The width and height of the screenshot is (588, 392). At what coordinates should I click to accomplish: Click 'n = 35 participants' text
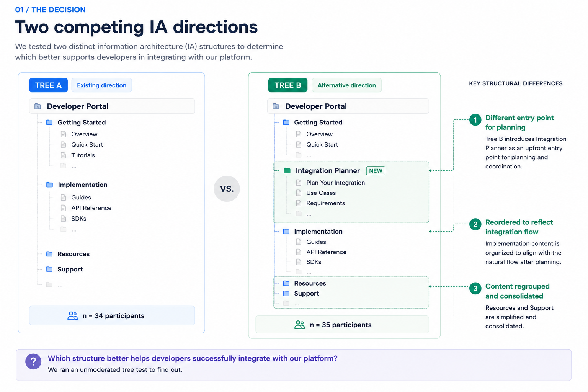tap(341, 325)
